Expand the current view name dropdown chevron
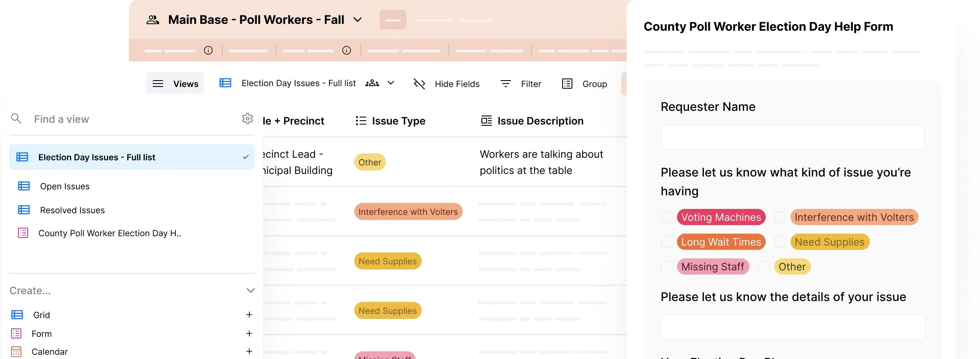This screenshot has height=359, width=980. (x=391, y=83)
